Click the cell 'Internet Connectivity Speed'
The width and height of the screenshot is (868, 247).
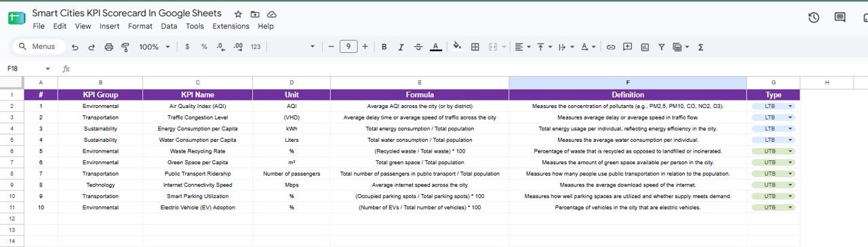tap(197, 185)
